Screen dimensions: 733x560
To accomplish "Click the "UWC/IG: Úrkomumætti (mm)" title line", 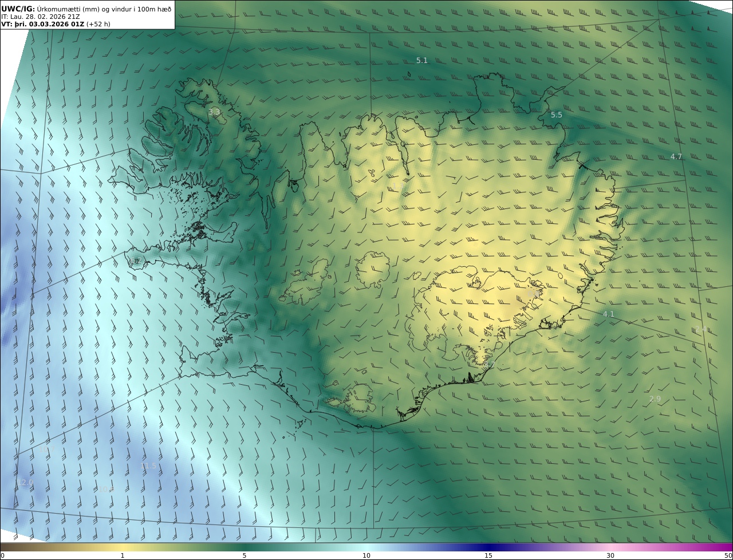I will click(x=86, y=9).
